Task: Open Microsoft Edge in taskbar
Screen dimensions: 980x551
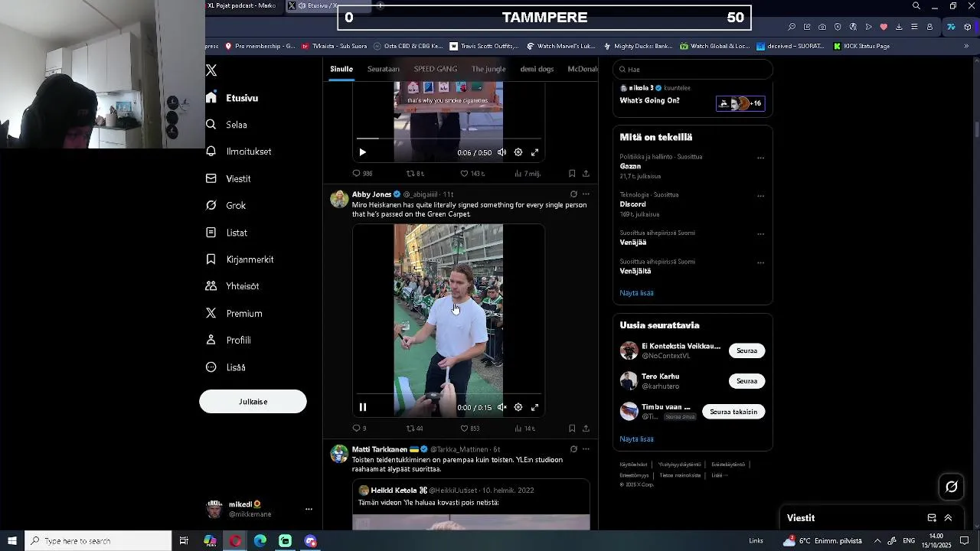Action: pyautogui.click(x=260, y=541)
